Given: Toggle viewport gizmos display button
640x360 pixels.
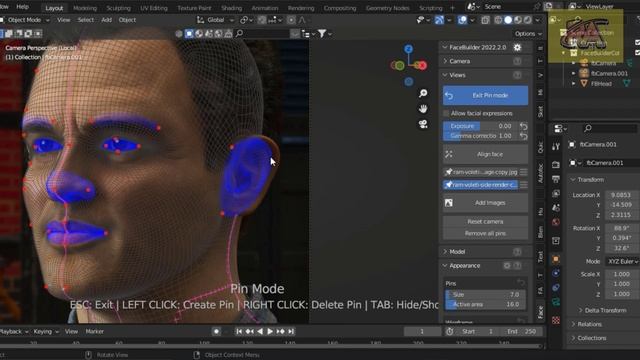Looking at the screenshot, I should 439,20.
